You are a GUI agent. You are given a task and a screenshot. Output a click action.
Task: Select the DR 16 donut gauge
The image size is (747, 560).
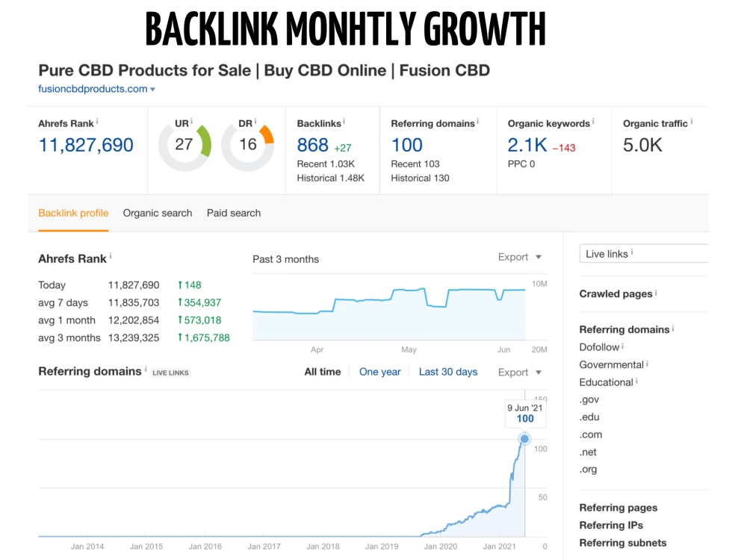[x=248, y=146]
